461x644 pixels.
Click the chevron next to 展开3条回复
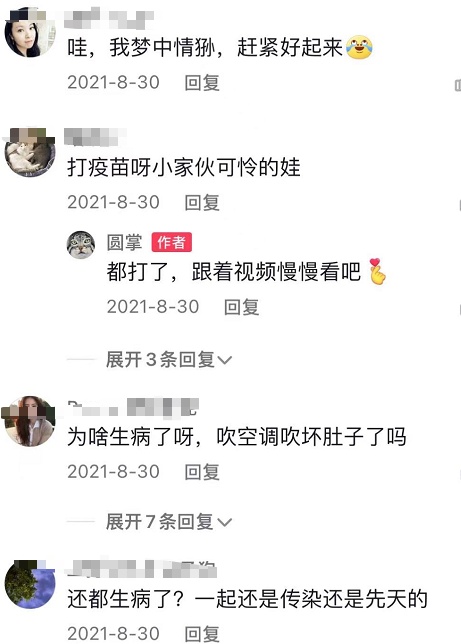(x=224, y=360)
